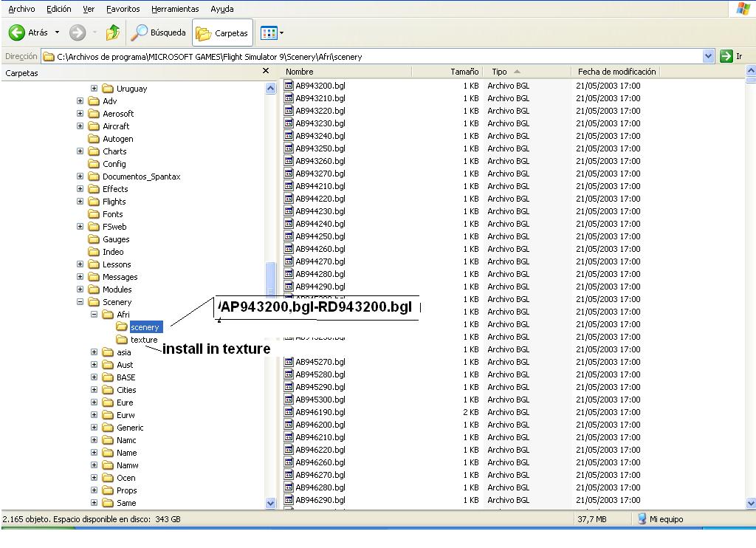Image resolution: width=756 pixels, height=548 pixels.
Task: Collapse the Afri folder node
Action: 94,315
